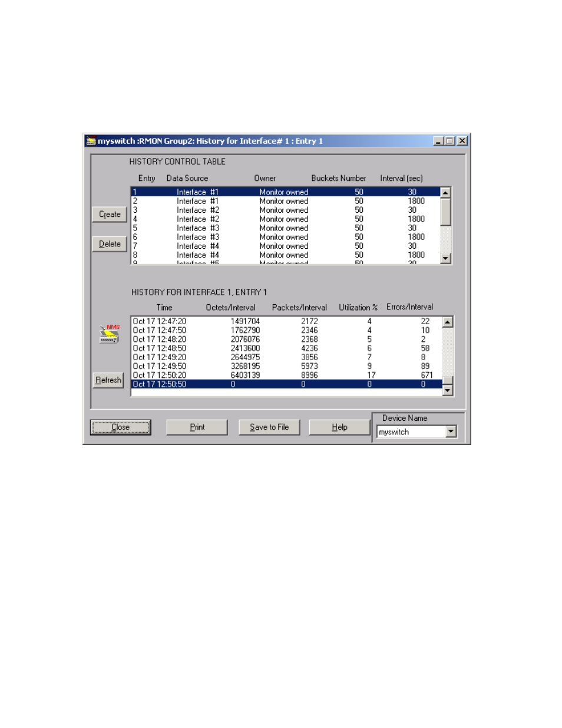Click the Device Name label
The width and height of the screenshot is (562, 728).
click(405, 419)
